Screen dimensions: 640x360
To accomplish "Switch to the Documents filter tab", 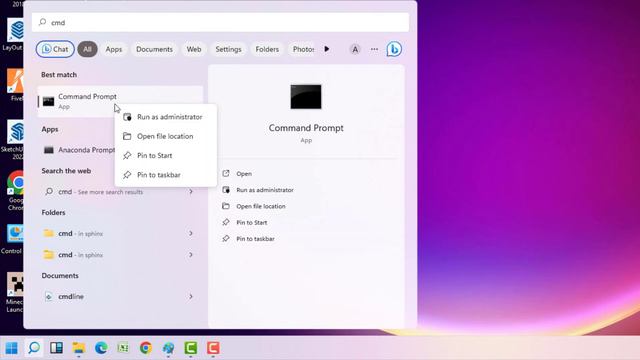I will (154, 49).
